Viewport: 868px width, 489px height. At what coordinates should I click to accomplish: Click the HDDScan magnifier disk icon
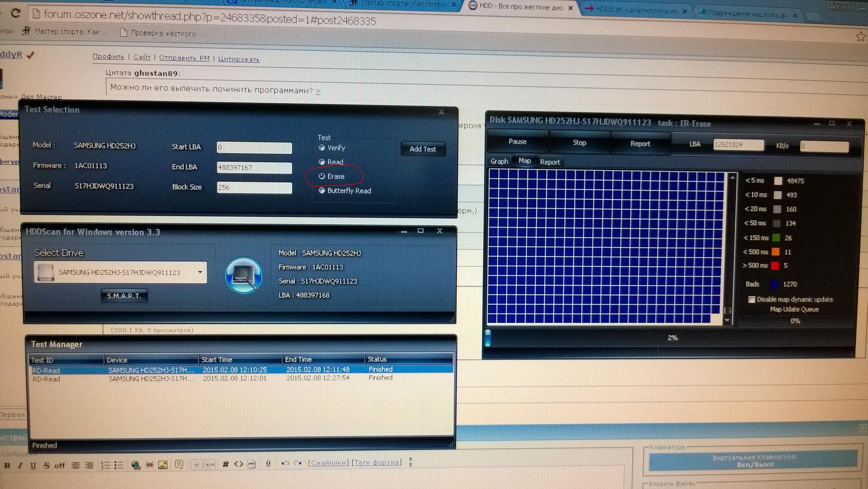pos(243,275)
